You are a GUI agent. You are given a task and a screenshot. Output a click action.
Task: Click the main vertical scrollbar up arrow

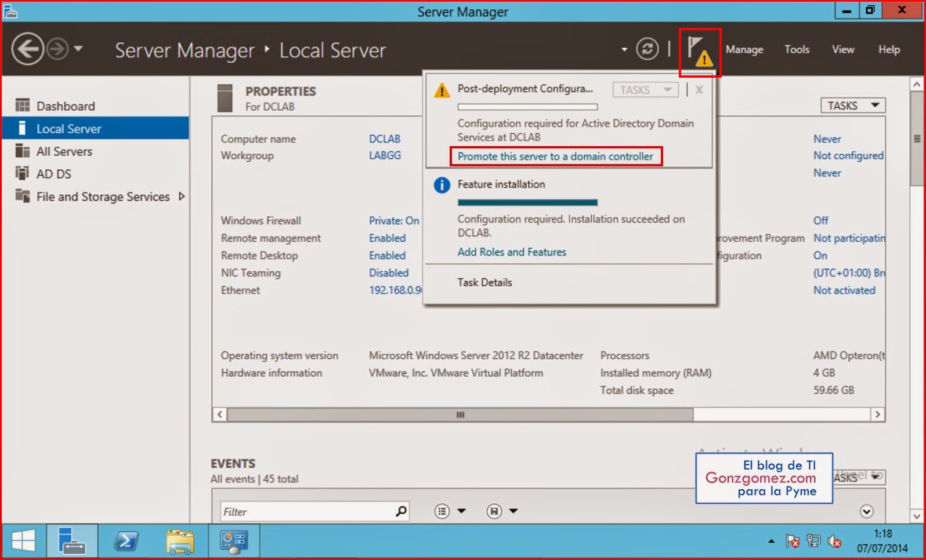917,85
